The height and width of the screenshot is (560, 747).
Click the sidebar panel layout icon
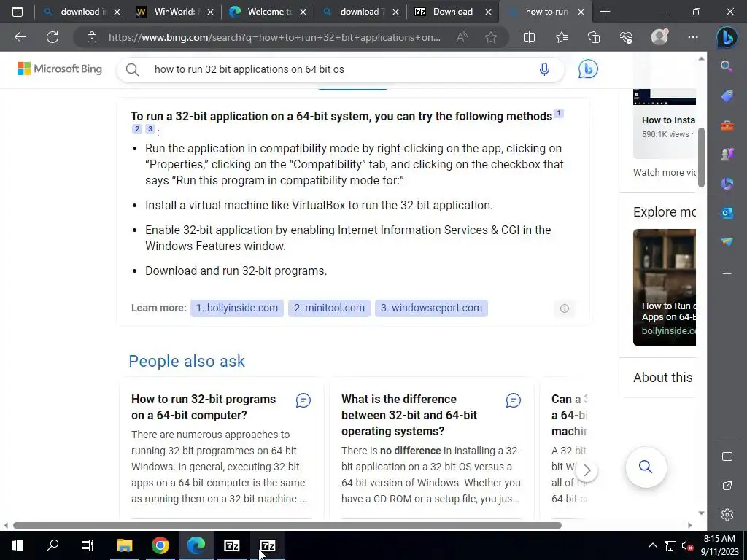pyautogui.click(x=727, y=456)
